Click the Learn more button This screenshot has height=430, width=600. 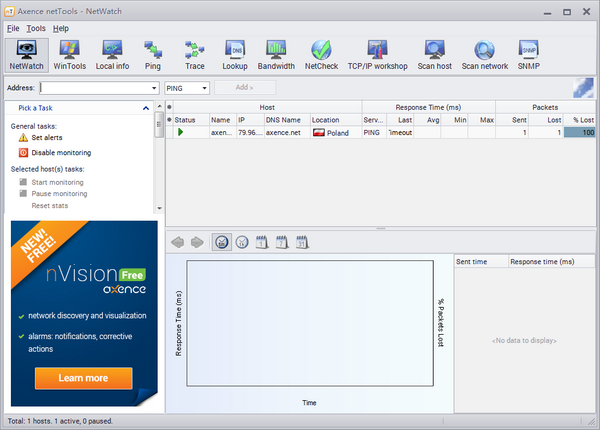click(x=84, y=378)
